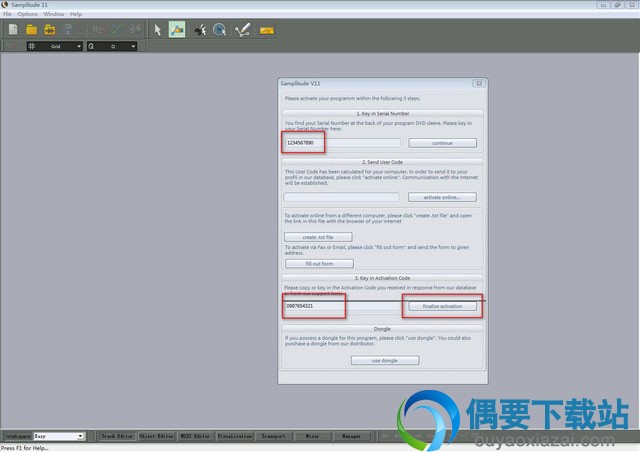
Task: Click the create .txt file button
Action: point(318,237)
